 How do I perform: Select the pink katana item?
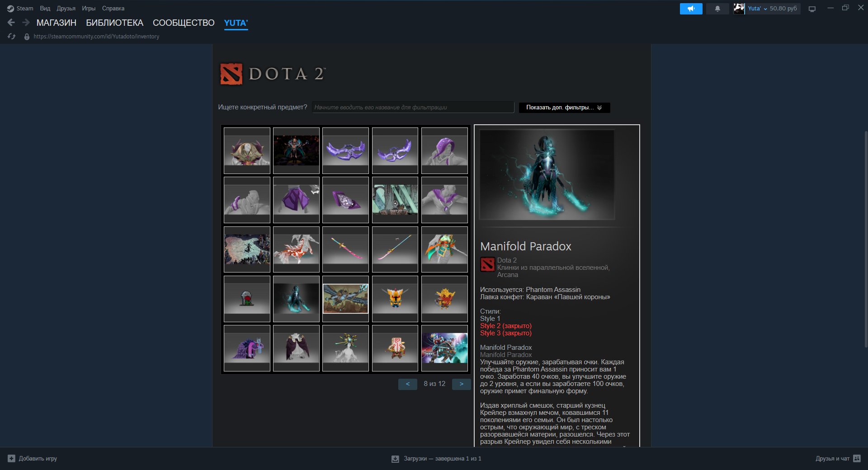coord(345,249)
